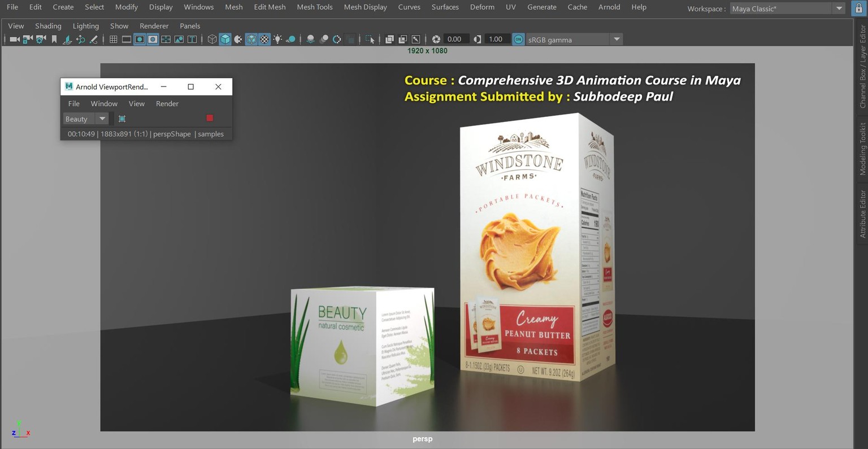Image resolution: width=868 pixels, height=449 pixels.
Task: Open the Render menu in Arnold window
Action: 167,103
